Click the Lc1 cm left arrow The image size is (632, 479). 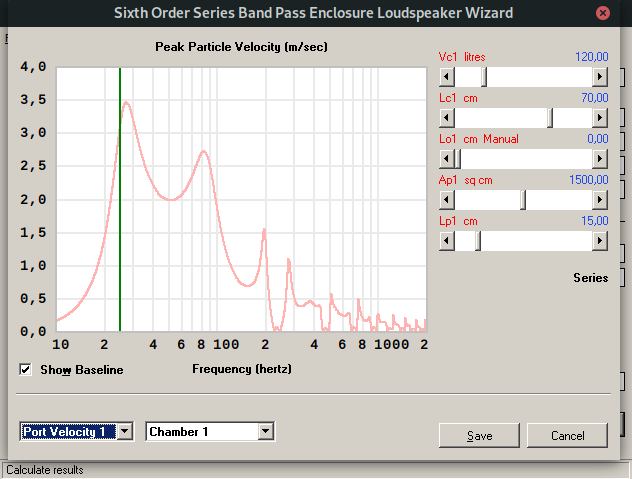click(447, 118)
